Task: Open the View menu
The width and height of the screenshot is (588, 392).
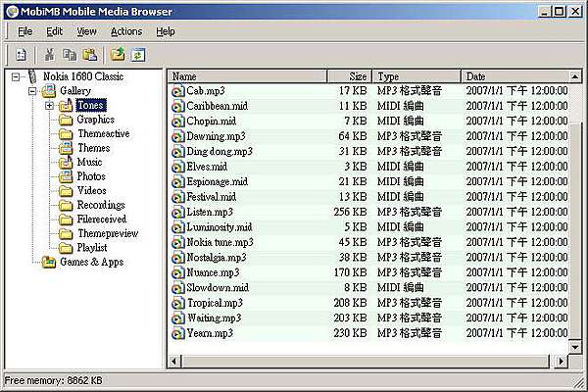Action: click(86, 31)
